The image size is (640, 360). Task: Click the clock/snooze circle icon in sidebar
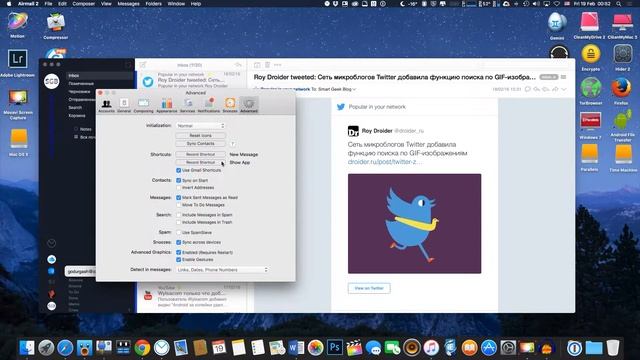[x=51, y=243]
